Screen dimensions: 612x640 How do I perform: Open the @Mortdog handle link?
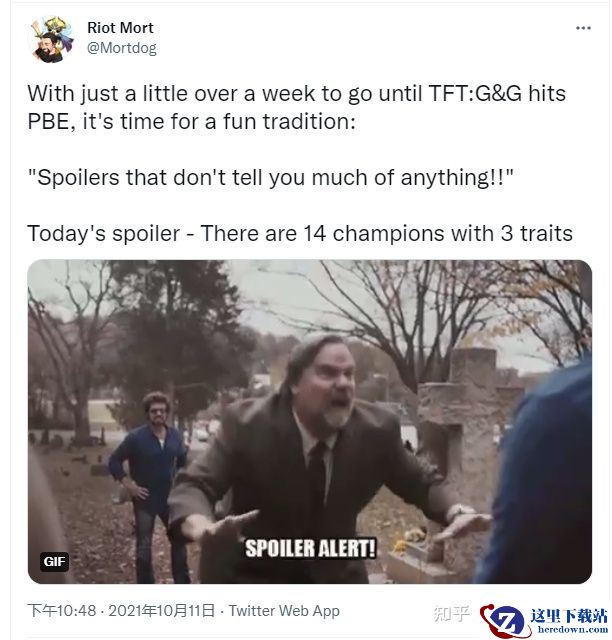[x=122, y=48]
